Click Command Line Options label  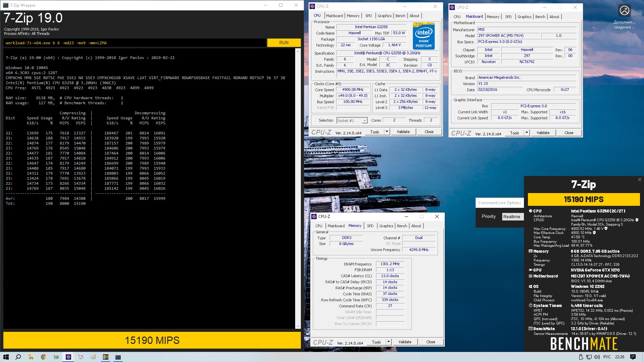[x=499, y=203]
